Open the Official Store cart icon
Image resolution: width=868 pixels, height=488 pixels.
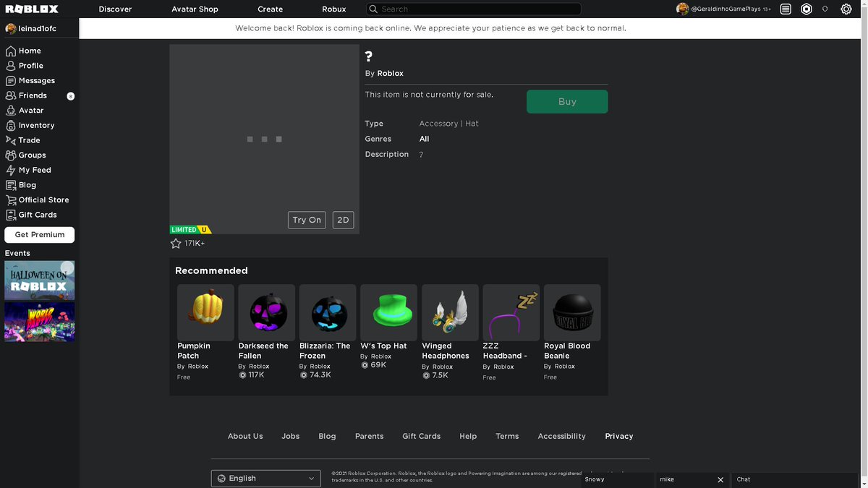11,200
